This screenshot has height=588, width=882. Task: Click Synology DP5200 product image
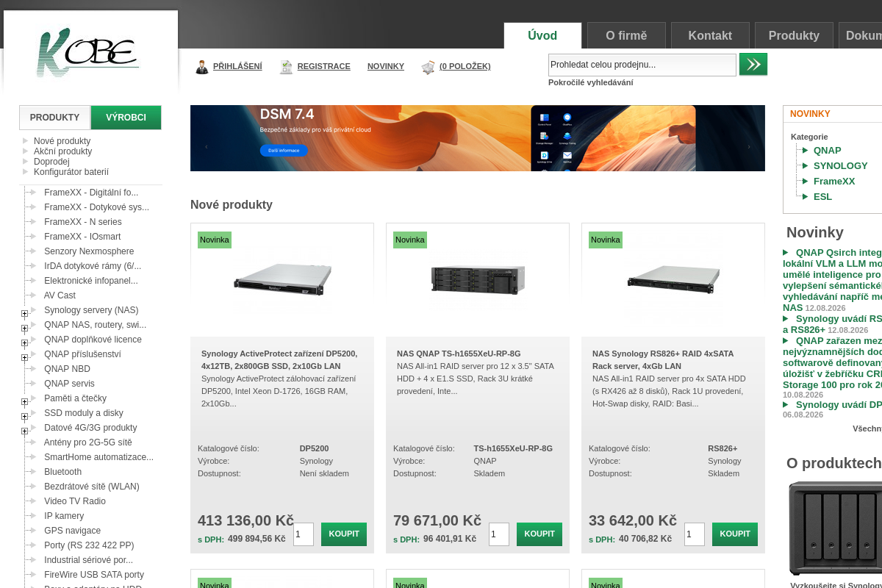(x=282, y=279)
